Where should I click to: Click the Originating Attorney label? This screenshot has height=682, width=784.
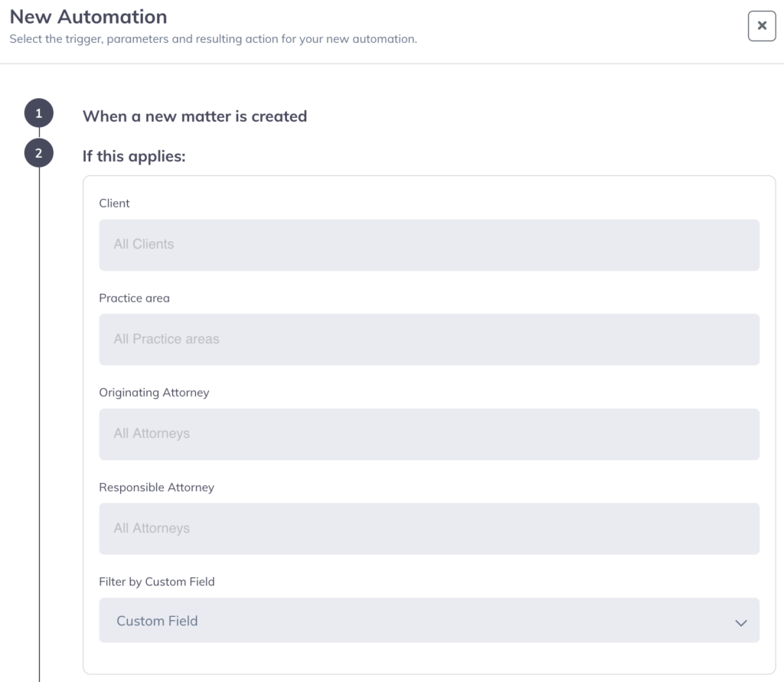pos(154,393)
